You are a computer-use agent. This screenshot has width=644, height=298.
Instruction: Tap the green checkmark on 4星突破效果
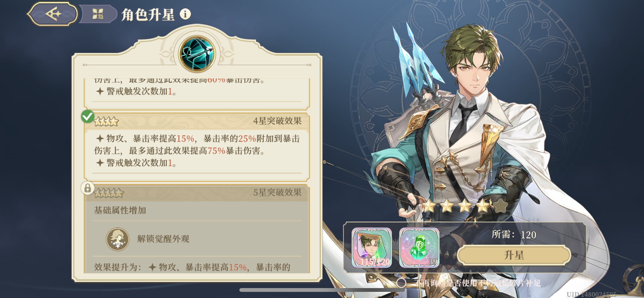point(87,116)
